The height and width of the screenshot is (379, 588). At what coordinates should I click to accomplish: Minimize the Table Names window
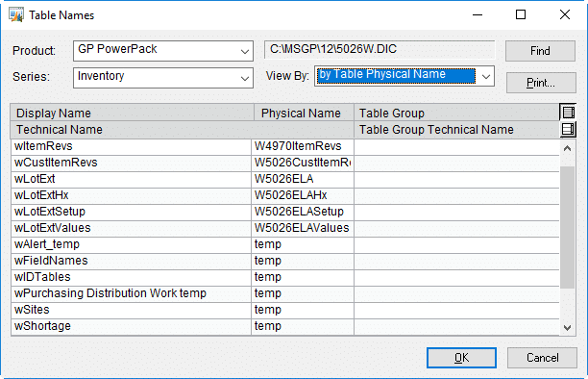click(x=478, y=14)
